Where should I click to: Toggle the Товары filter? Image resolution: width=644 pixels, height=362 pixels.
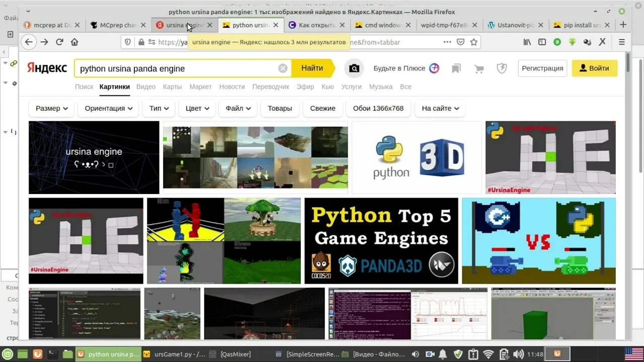pyautogui.click(x=280, y=108)
